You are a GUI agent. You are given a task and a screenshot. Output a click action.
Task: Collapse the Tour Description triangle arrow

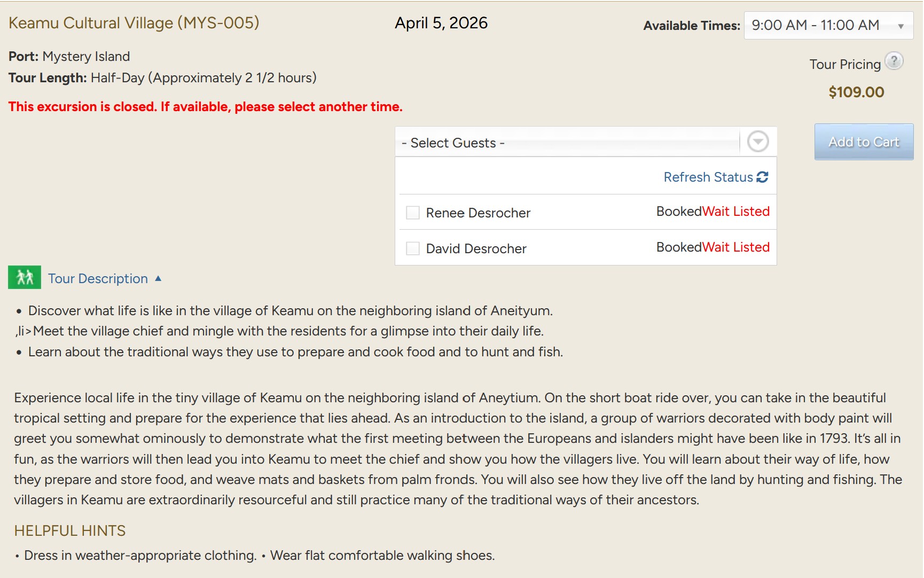pyautogui.click(x=158, y=278)
